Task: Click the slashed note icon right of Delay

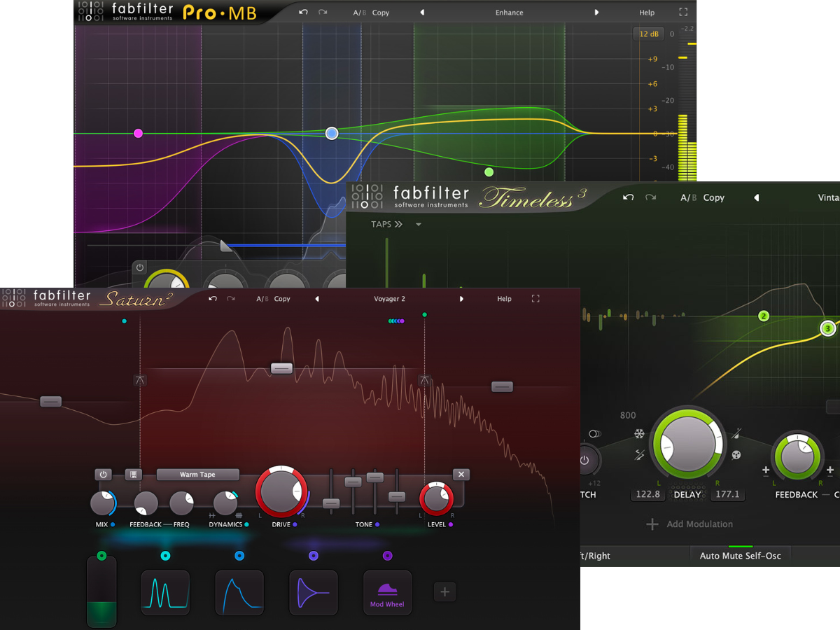Action: click(x=736, y=435)
